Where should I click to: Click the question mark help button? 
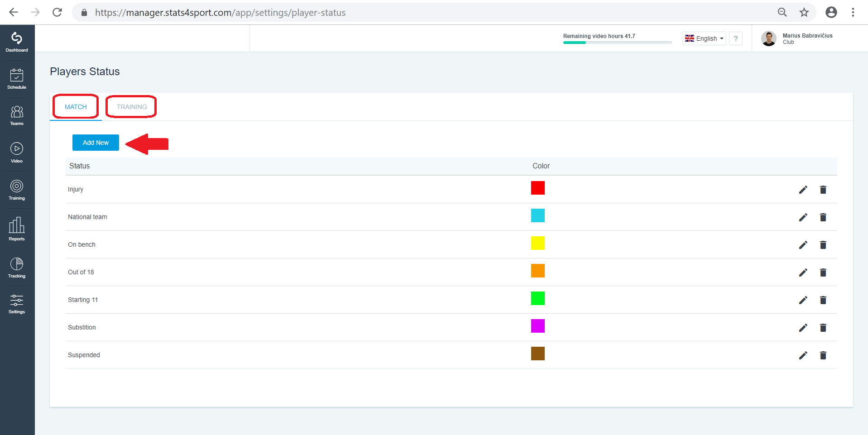(x=736, y=38)
